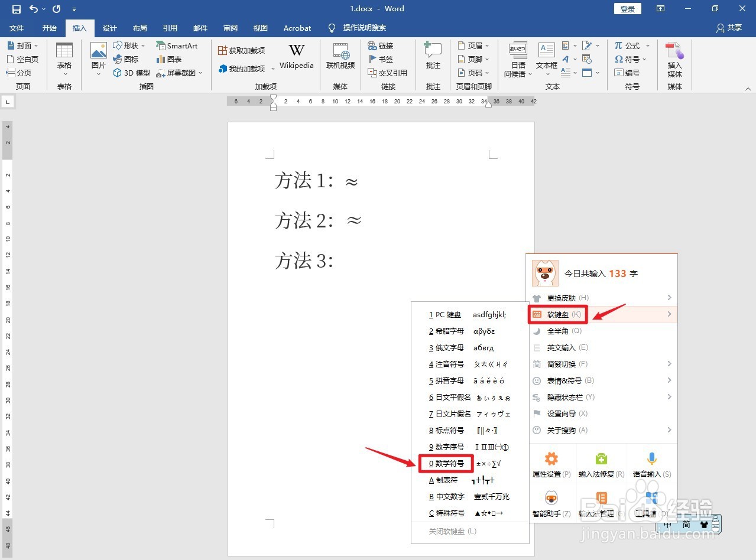Open Footer (页脚) dropdown
Image resolution: width=756 pixels, height=560 pixels.
(474, 59)
